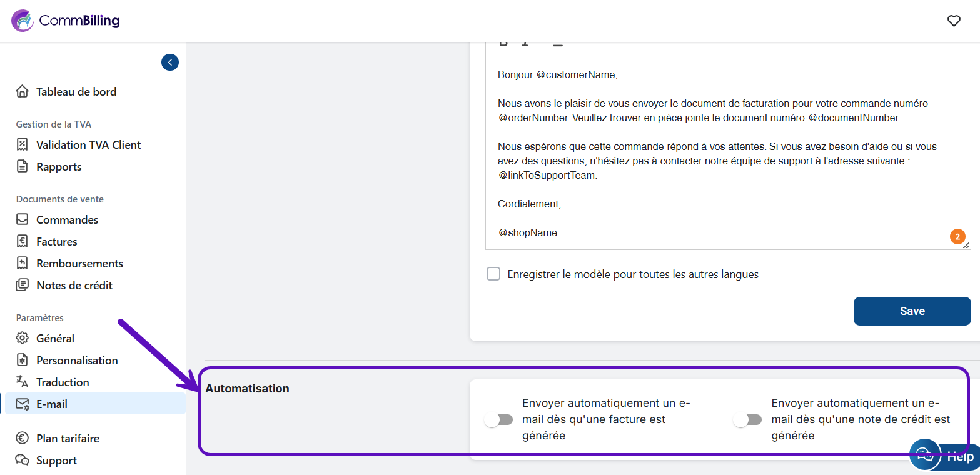Click the Save button

912,311
